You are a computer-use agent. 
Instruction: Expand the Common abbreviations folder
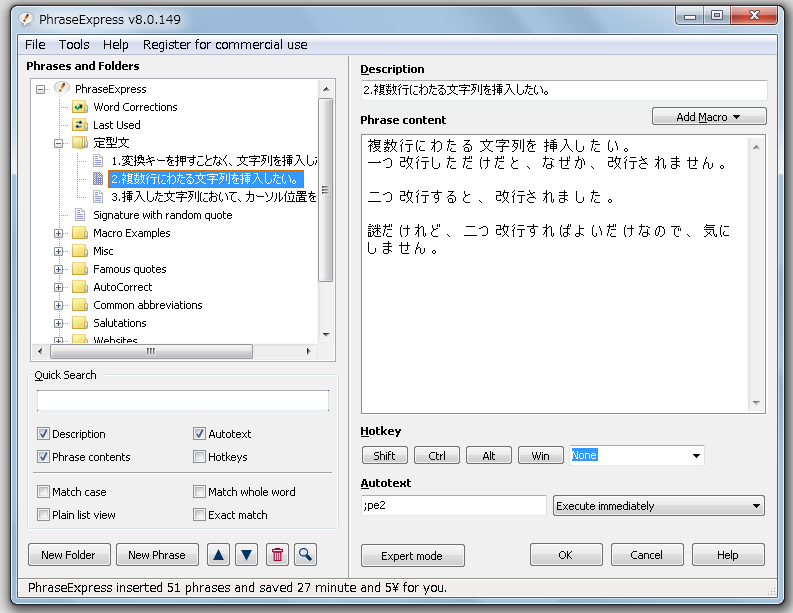(x=59, y=305)
